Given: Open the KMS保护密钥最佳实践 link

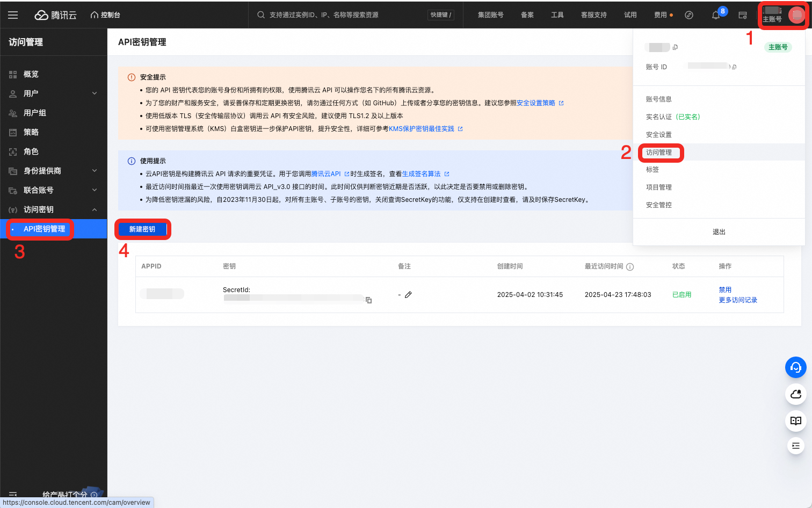Looking at the screenshot, I should tap(422, 129).
